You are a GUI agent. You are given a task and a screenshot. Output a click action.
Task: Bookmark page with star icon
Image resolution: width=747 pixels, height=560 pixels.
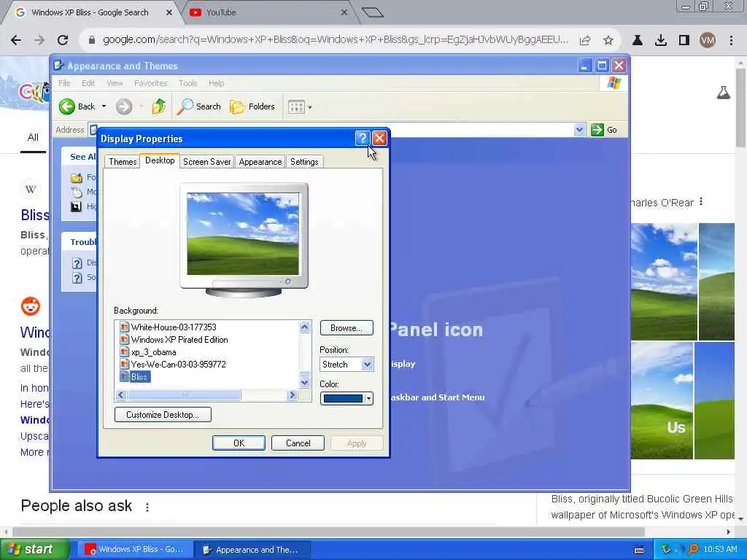(608, 41)
